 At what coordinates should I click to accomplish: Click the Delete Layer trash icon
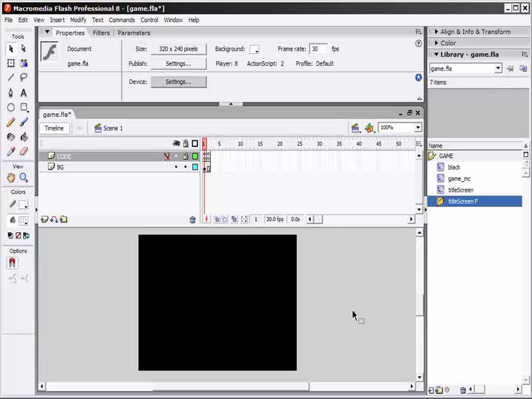click(193, 219)
